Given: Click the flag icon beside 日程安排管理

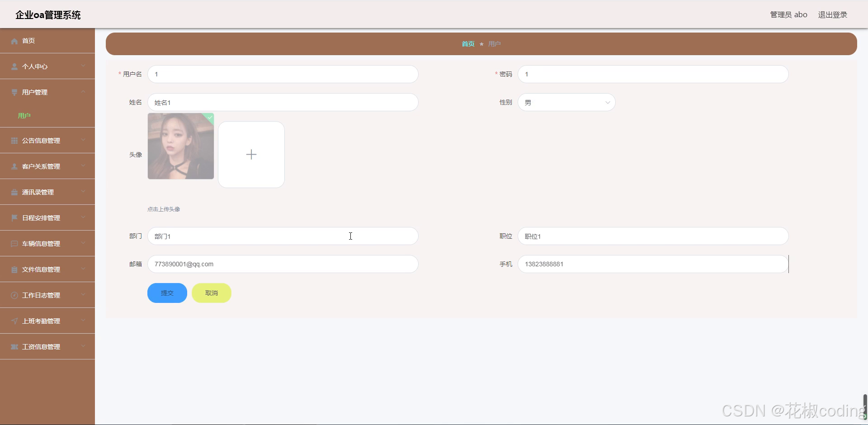Looking at the screenshot, I should tap(14, 218).
